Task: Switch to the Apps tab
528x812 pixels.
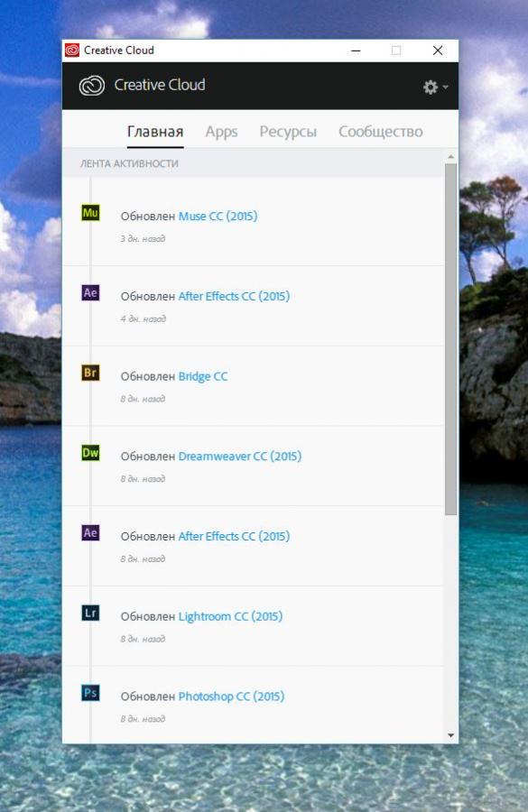Action: (221, 132)
